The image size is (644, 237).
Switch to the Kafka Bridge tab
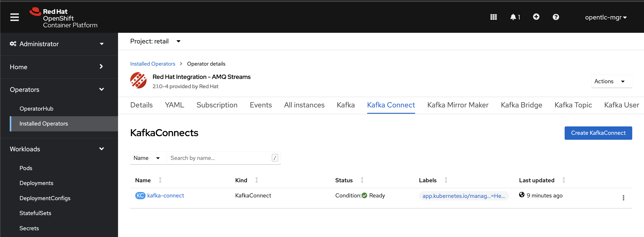(x=521, y=105)
